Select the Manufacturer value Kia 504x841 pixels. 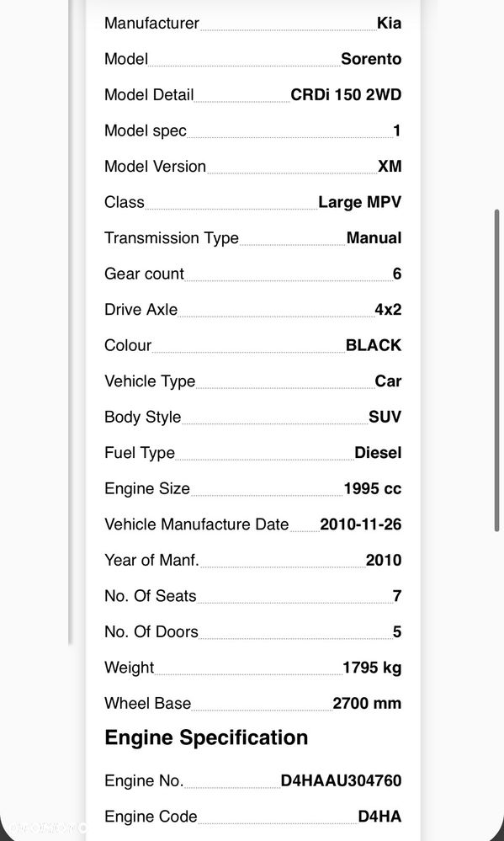click(390, 23)
